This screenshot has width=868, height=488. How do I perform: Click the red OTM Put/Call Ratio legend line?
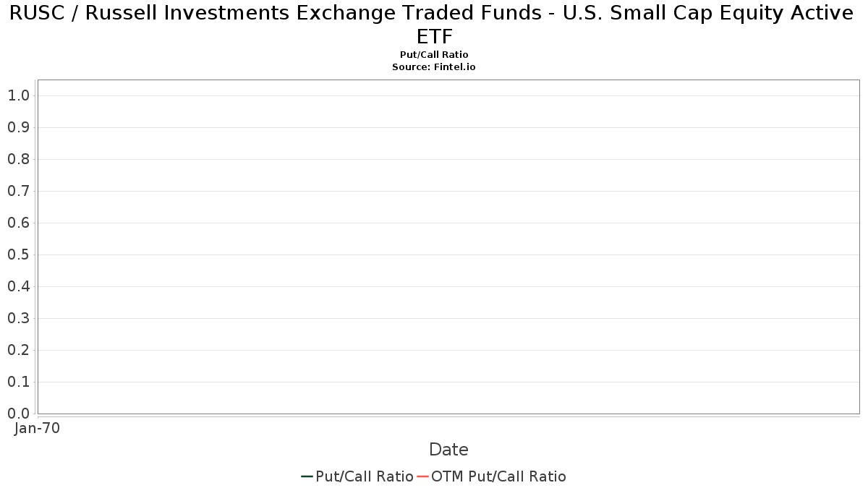[422, 476]
